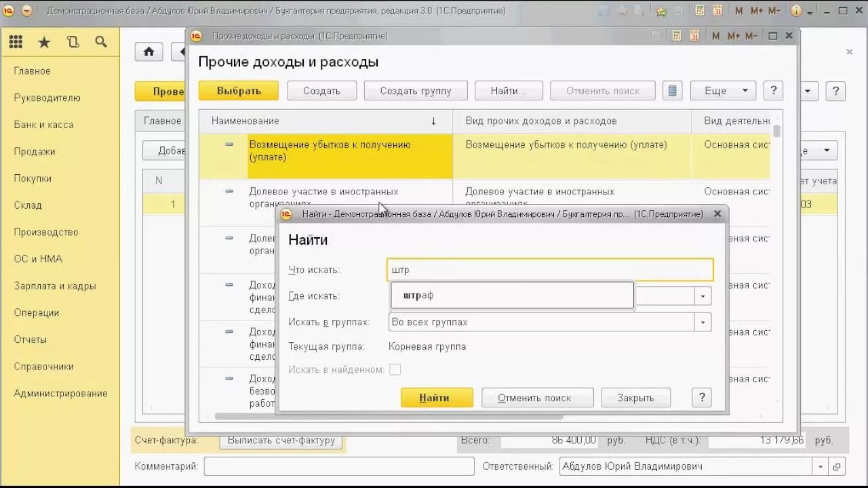This screenshot has height=488, width=868.
Task: Go to the Home page icon
Action: click(149, 52)
